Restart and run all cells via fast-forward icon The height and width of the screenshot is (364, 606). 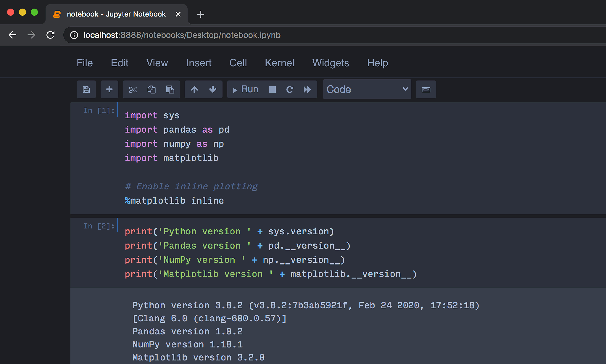pyautogui.click(x=307, y=89)
